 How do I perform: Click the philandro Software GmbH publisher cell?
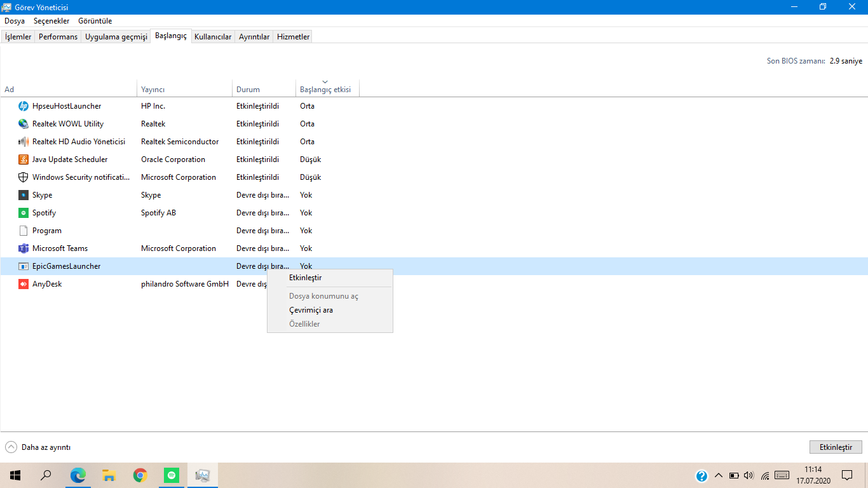tap(185, 284)
